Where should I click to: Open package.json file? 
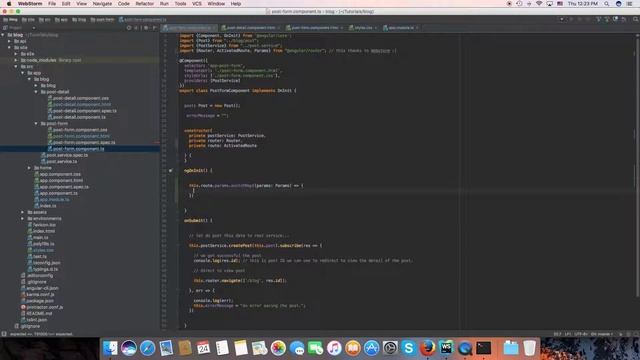click(x=37, y=301)
